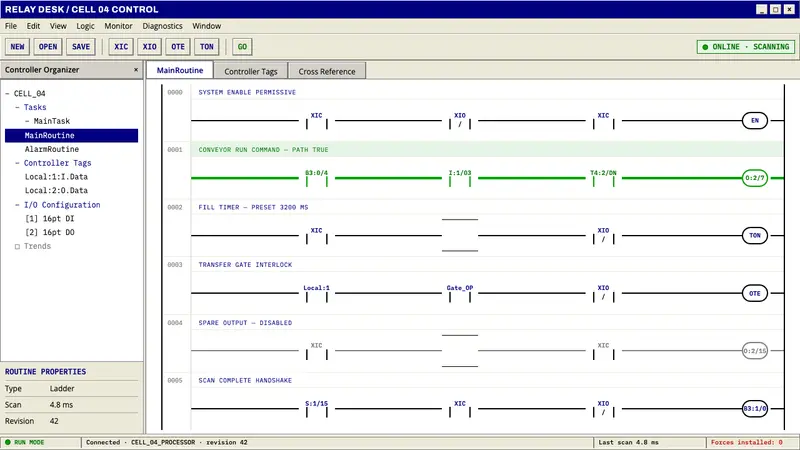Screen dimensions: 800x450
Task: Click the FILL TIMER rung comment
Action: (253, 207)
